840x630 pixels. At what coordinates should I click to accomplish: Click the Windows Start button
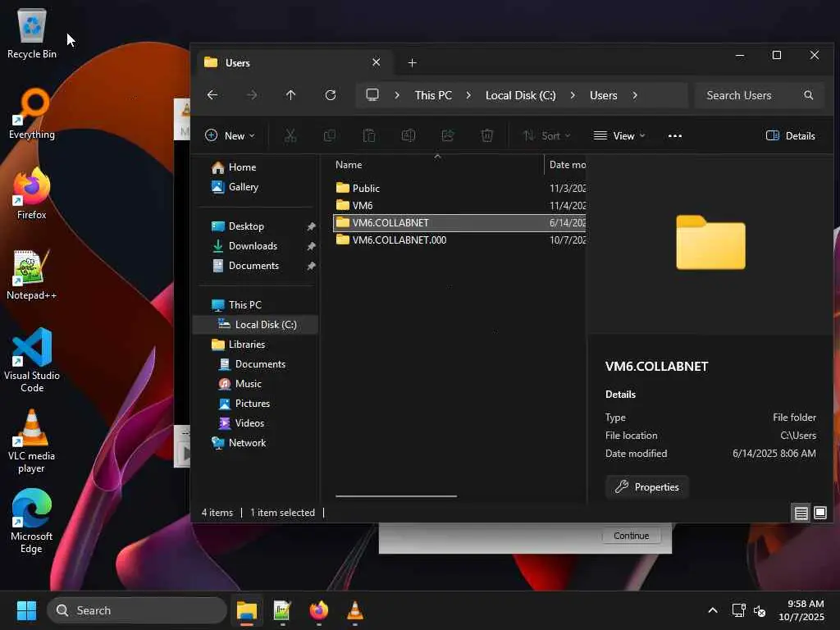[x=26, y=610]
